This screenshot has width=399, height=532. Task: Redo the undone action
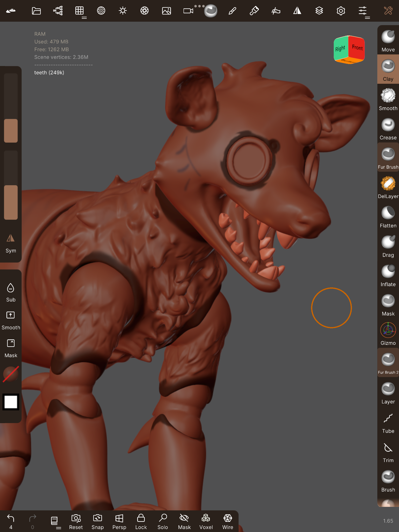[x=33, y=522]
